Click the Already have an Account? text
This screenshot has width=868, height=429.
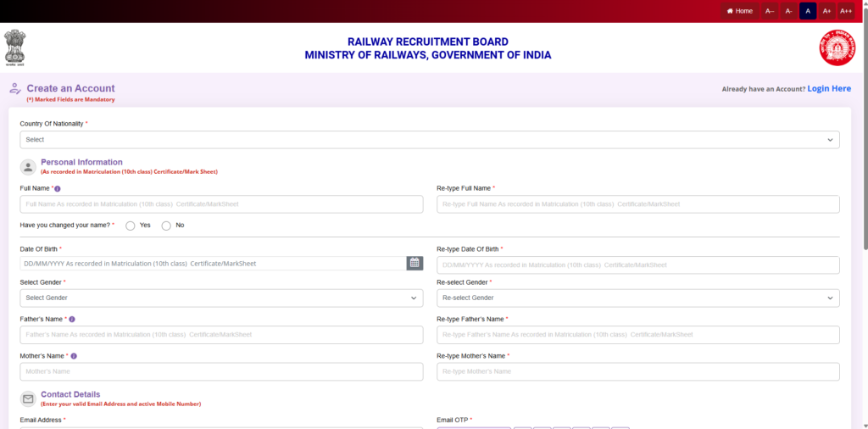tap(764, 89)
